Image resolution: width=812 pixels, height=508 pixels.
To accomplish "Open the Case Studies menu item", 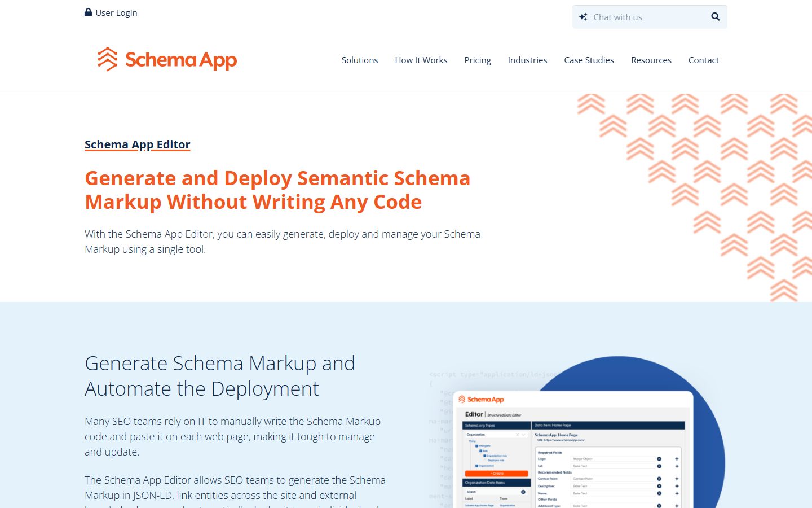I will [589, 60].
